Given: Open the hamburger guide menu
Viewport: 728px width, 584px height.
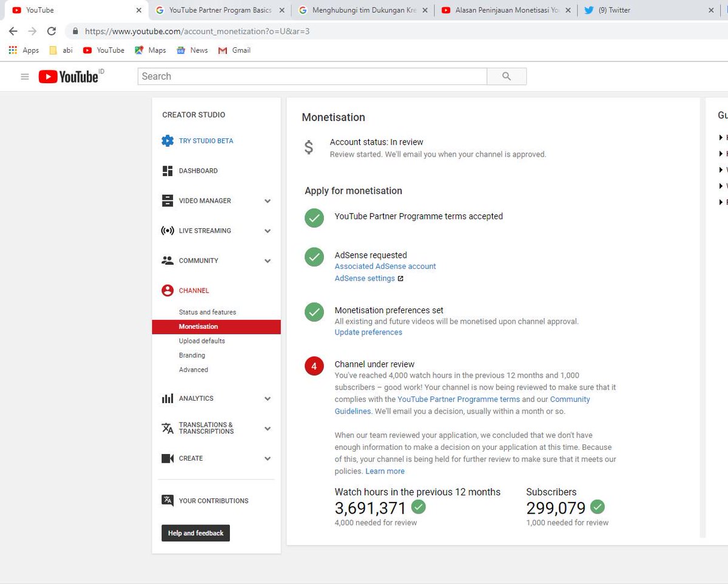Looking at the screenshot, I should click(x=25, y=76).
